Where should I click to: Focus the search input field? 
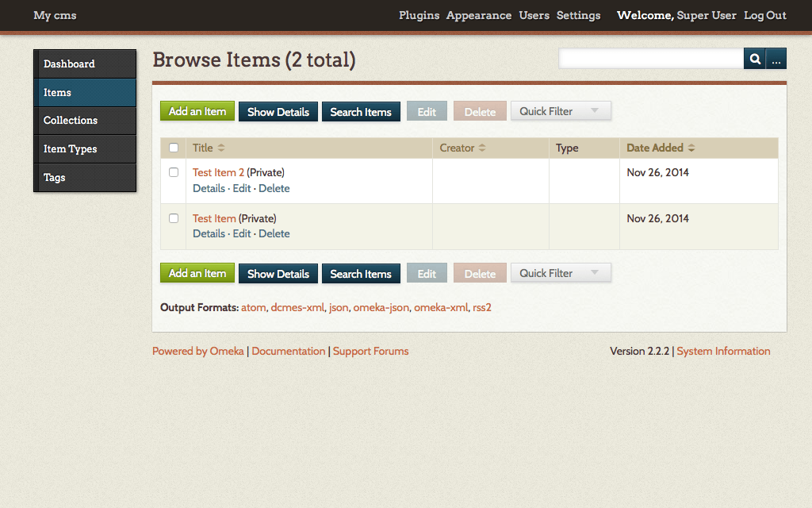[x=650, y=59]
